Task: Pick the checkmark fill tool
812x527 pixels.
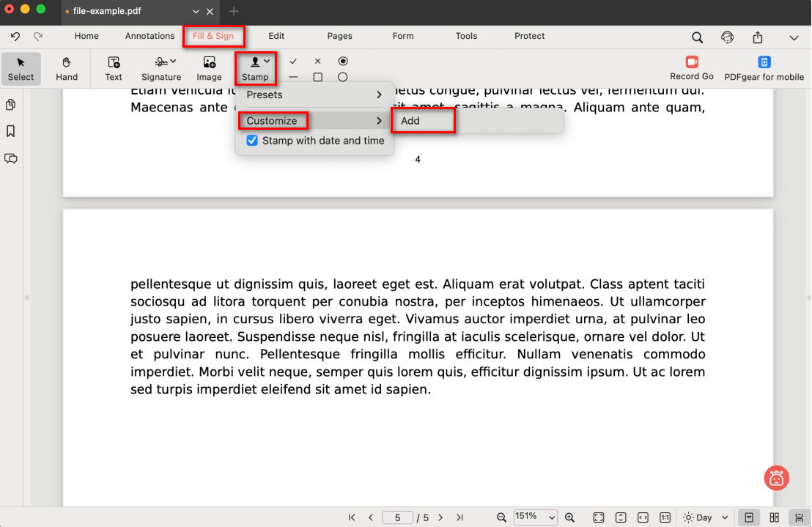Action: pyautogui.click(x=293, y=62)
